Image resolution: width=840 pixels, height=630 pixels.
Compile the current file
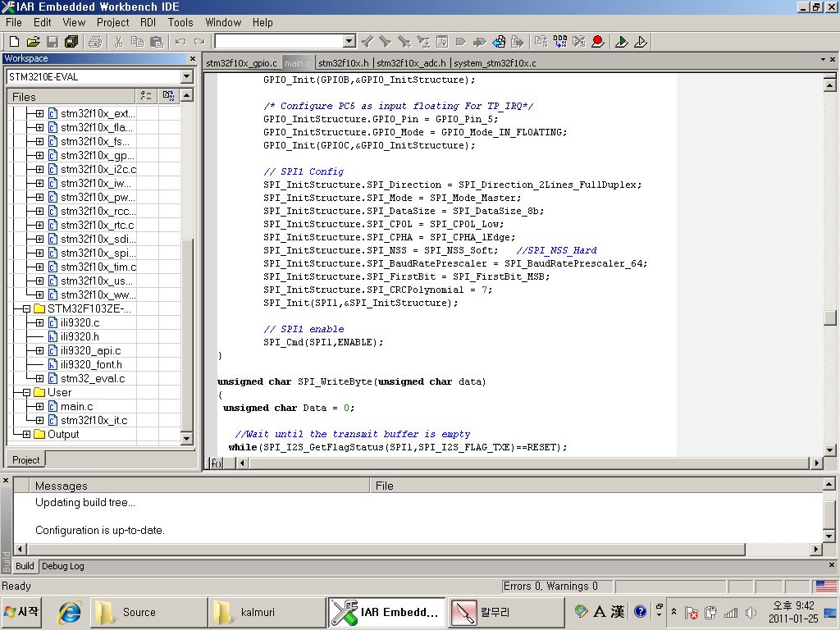point(541,41)
